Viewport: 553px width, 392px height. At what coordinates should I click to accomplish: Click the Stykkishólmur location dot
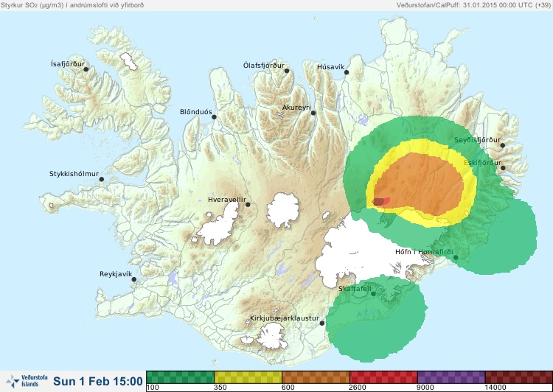102,180
